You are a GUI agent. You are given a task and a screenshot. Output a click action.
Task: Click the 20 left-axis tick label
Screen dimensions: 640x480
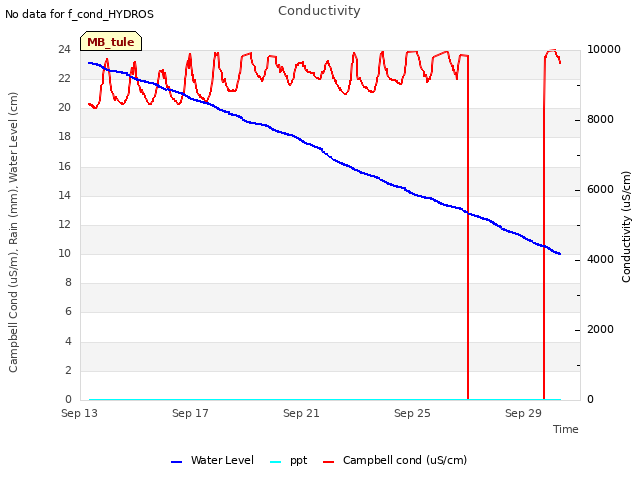(x=64, y=108)
